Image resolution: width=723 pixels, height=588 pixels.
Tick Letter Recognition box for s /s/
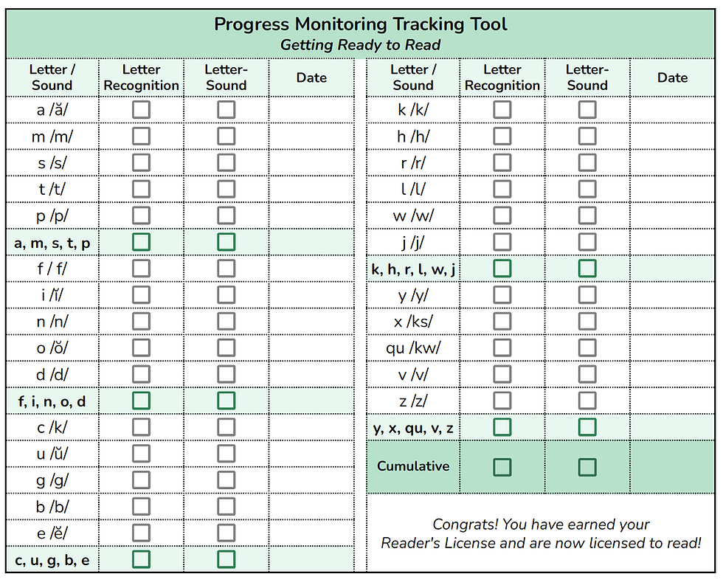pos(141,163)
